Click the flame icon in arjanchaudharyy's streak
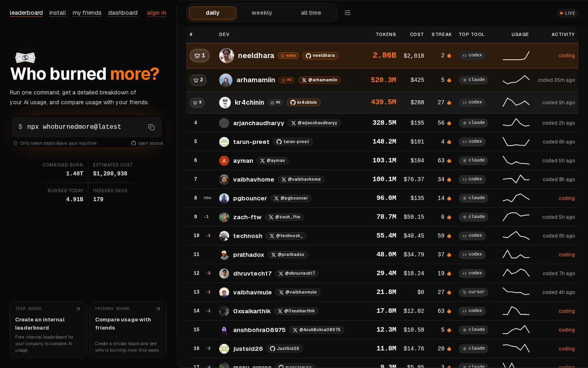This screenshot has width=588, height=368. pyautogui.click(x=449, y=123)
